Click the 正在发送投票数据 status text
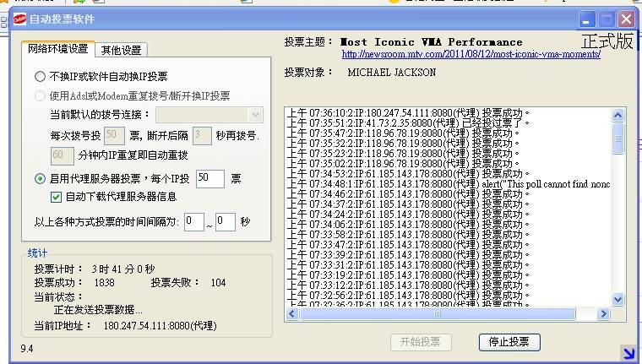 (x=98, y=310)
